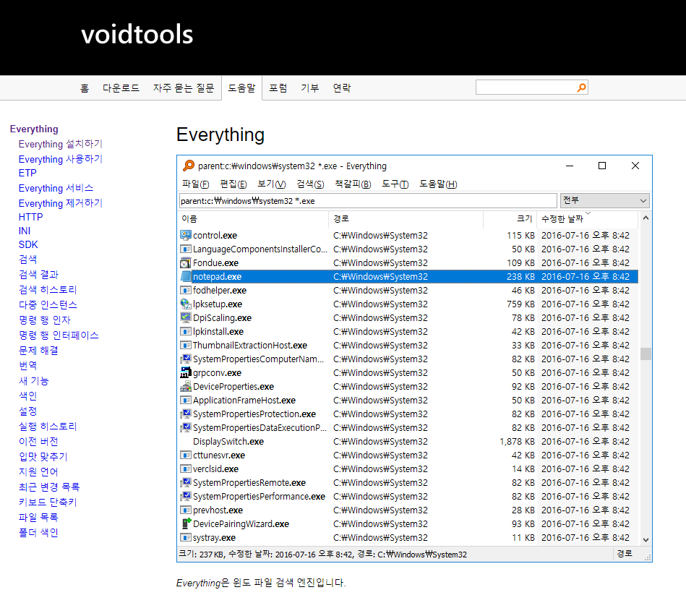686x616 pixels.
Task: Open 명령 행 인터페이스 sidebar link
Action: pos(59,335)
